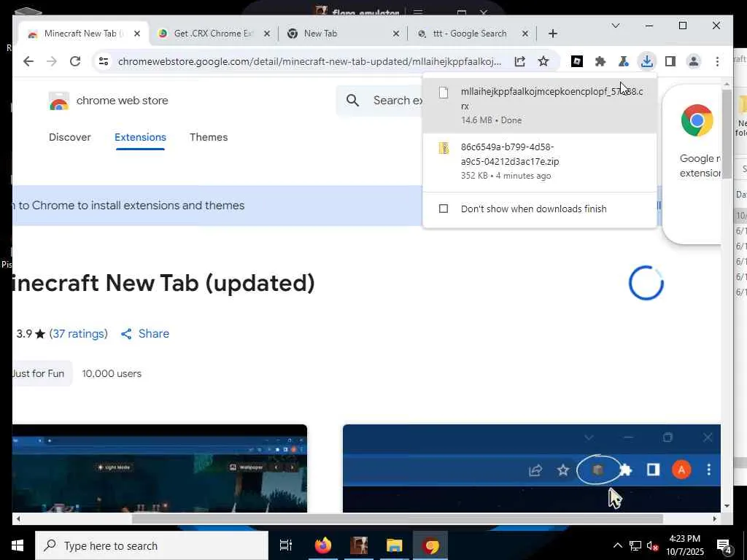
Task: Click the muted volume tray icon
Action: click(x=653, y=545)
